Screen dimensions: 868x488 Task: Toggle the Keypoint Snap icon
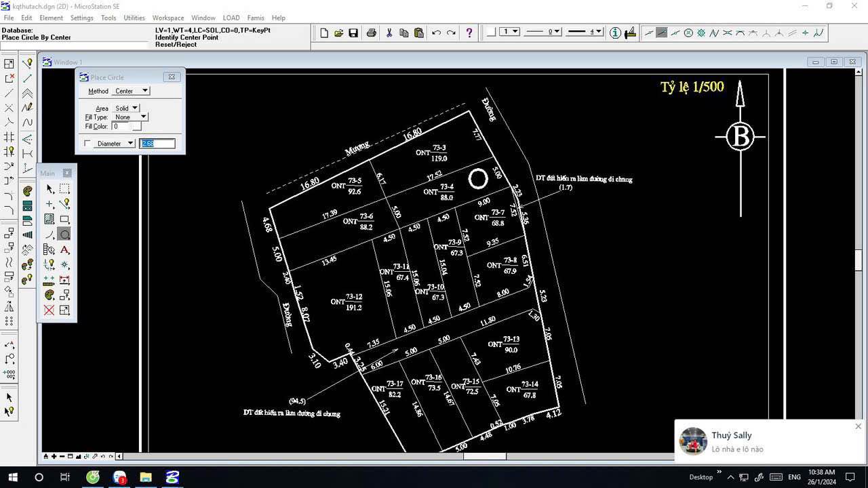pos(662,33)
